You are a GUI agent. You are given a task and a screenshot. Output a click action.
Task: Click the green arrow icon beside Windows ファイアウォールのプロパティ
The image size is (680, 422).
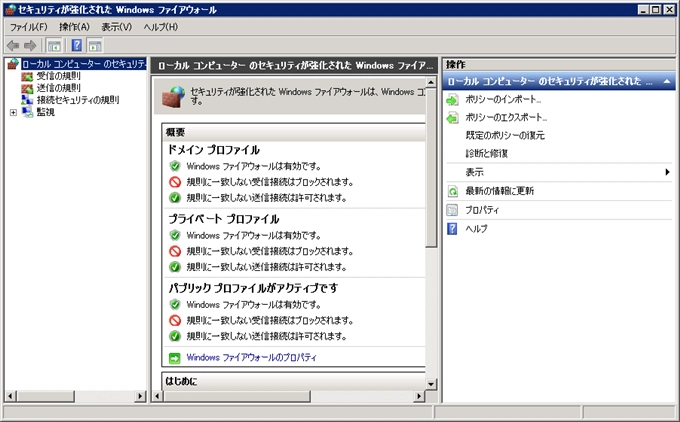pos(174,358)
